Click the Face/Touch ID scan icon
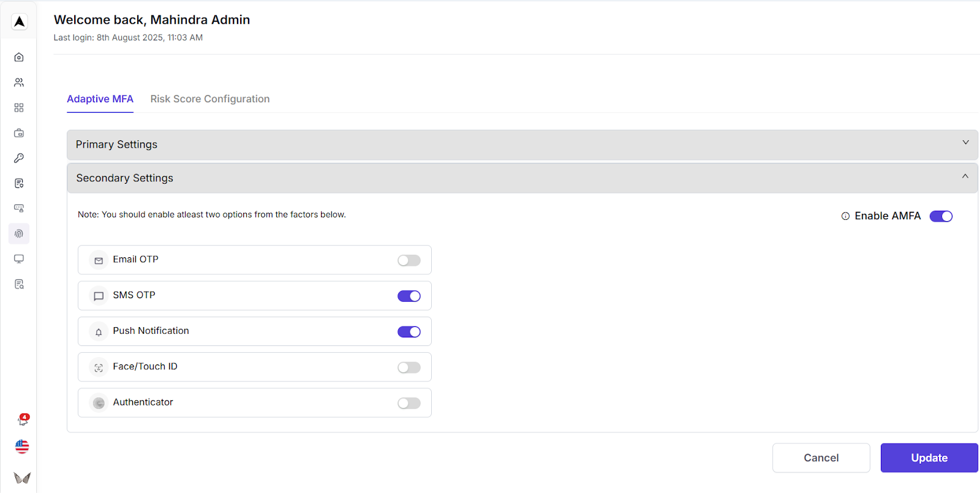980x493 pixels. 99,367
